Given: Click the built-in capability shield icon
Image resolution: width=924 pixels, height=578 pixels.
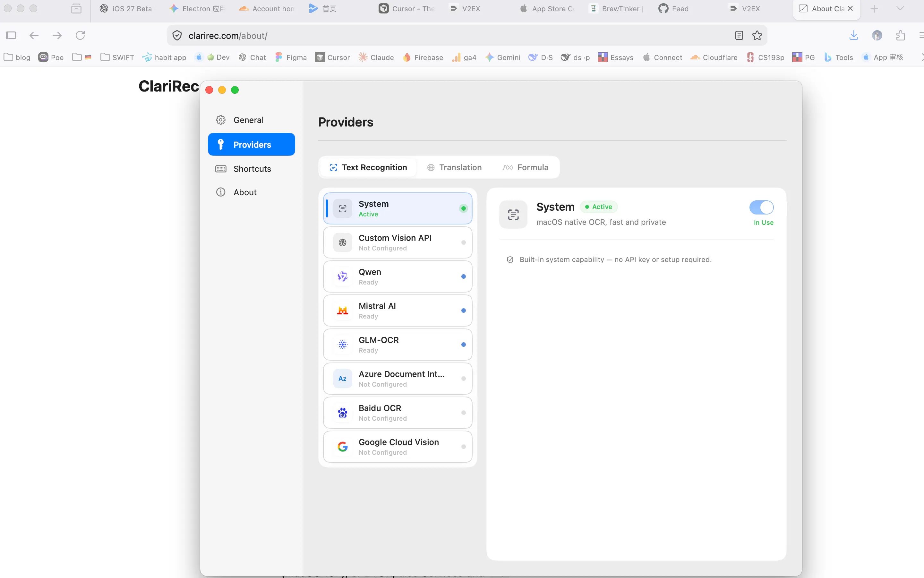Looking at the screenshot, I should pyautogui.click(x=510, y=259).
